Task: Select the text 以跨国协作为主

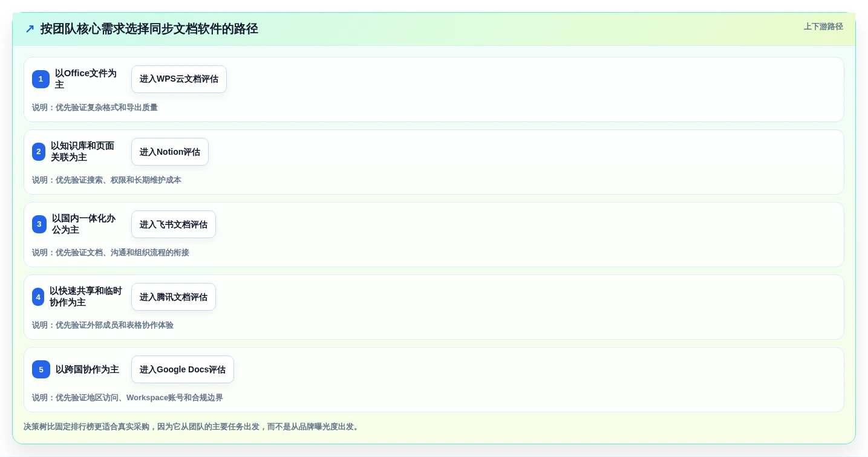Action: (87, 369)
